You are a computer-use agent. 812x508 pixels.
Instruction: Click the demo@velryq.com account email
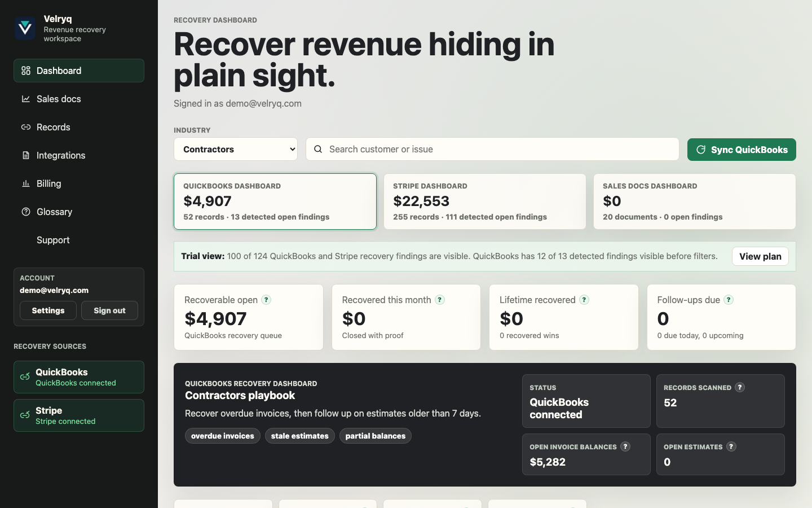pyautogui.click(x=54, y=290)
